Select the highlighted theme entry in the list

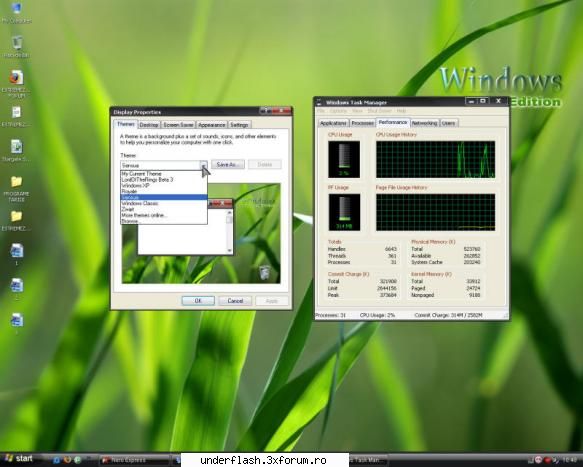[164, 197]
